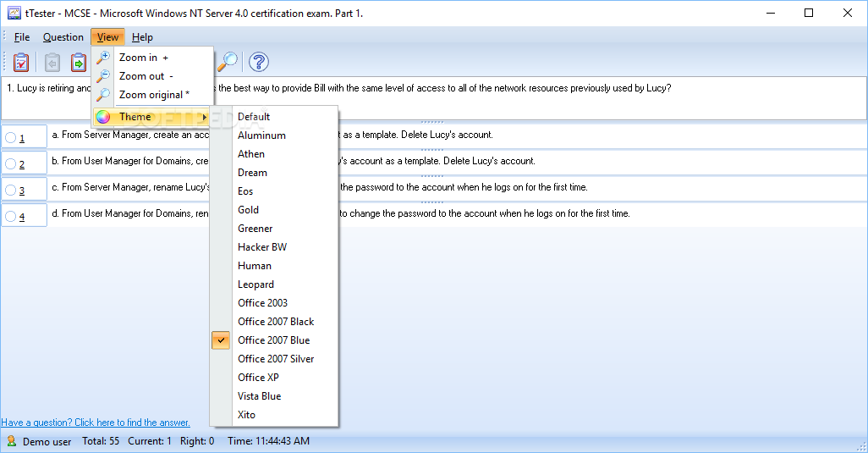
Task: Select answer radio button 3
Action: 10,190
